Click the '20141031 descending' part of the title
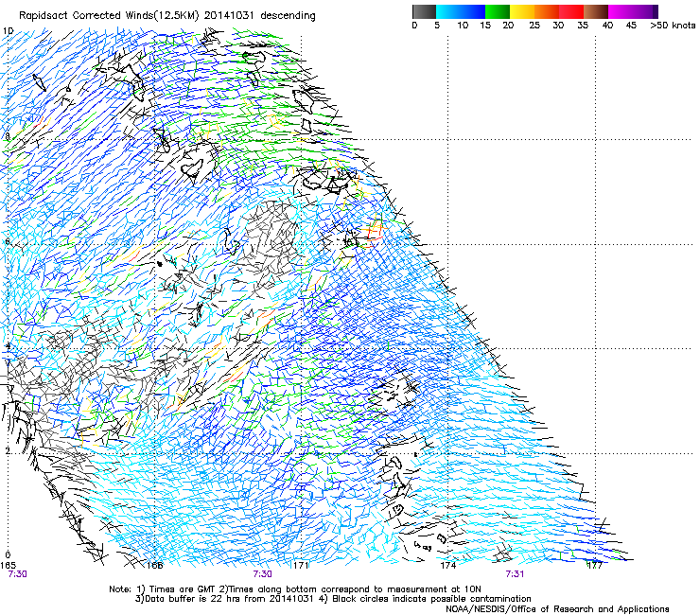Viewport: 700px width, 615px height. (x=260, y=16)
